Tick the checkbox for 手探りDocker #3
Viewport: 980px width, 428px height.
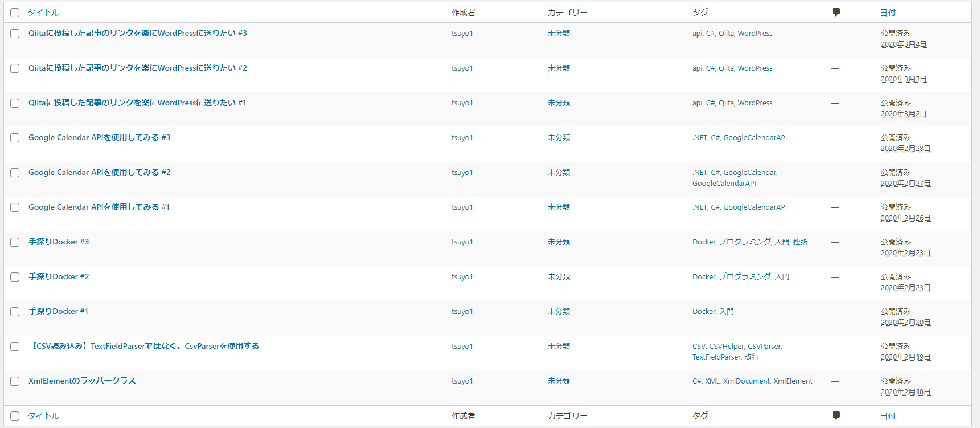(15, 242)
